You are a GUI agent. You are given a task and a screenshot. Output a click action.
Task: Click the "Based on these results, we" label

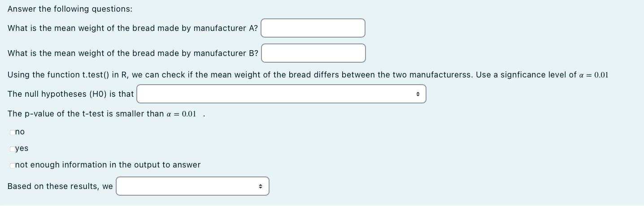tap(60, 186)
